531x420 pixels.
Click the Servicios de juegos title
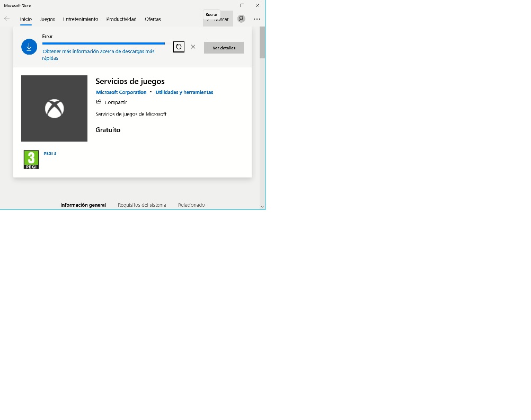[x=130, y=81]
